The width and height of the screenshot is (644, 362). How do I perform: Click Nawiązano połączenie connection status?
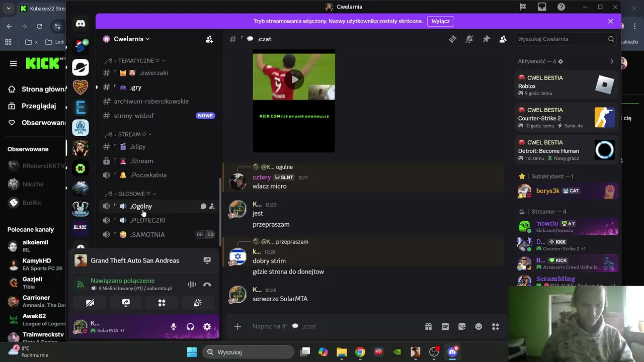coord(123,281)
